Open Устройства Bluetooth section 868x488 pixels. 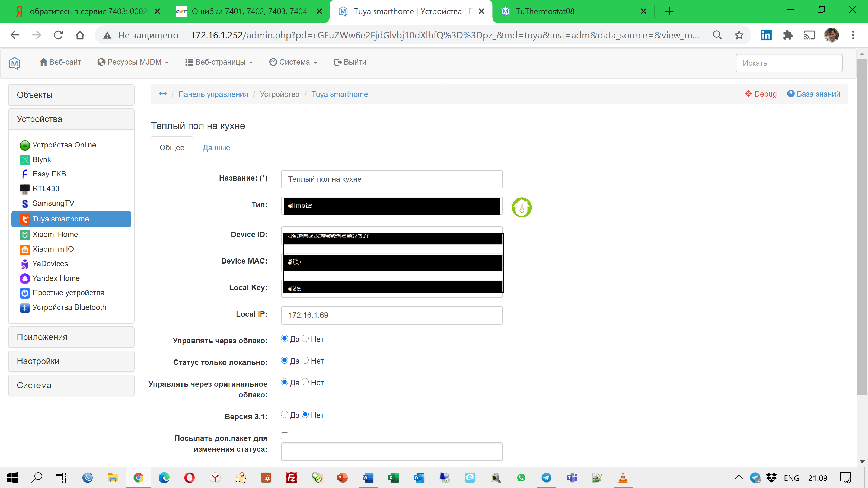(x=69, y=307)
